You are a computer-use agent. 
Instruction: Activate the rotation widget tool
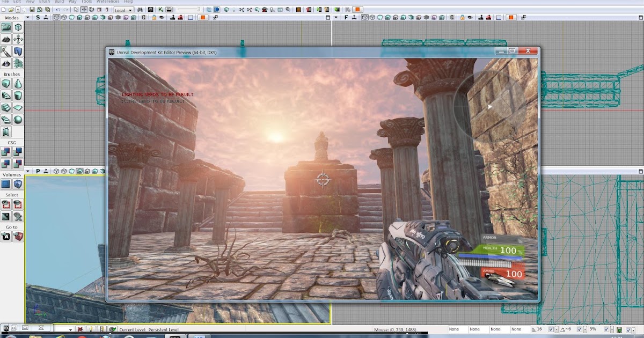(x=92, y=10)
